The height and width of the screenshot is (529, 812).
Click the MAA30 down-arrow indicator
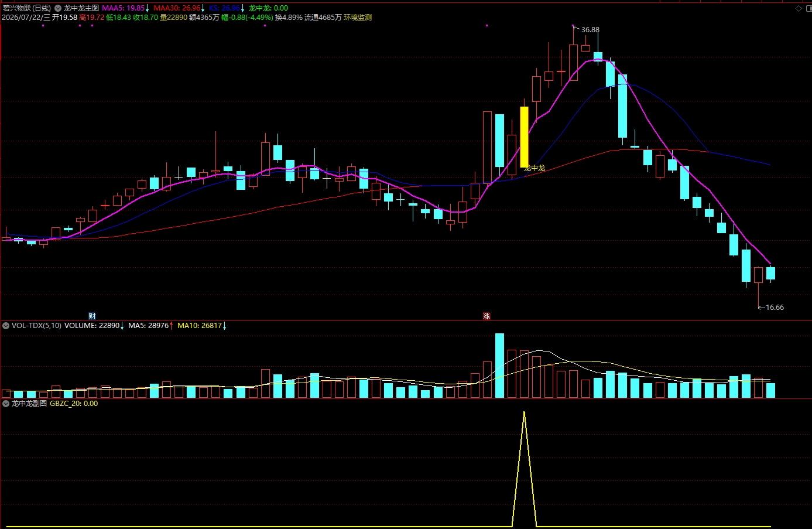click(x=203, y=8)
